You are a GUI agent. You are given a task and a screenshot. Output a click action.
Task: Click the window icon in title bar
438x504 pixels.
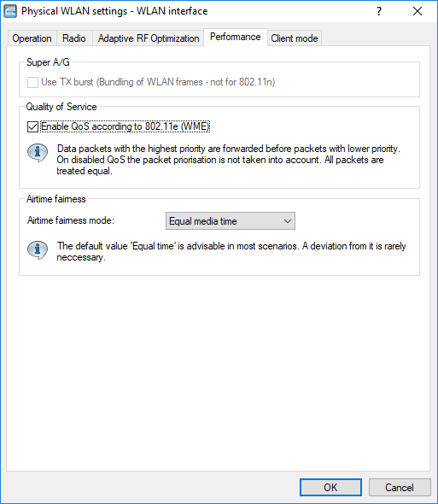[10, 11]
